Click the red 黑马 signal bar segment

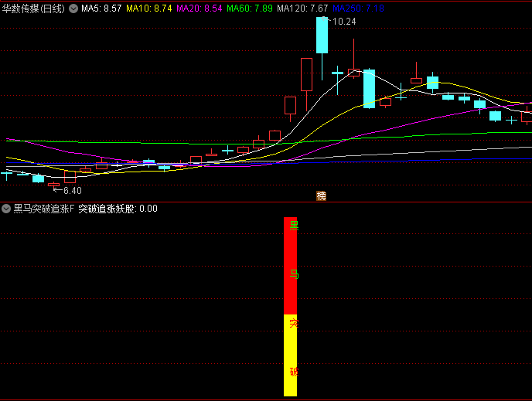pyautogui.click(x=291, y=266)
